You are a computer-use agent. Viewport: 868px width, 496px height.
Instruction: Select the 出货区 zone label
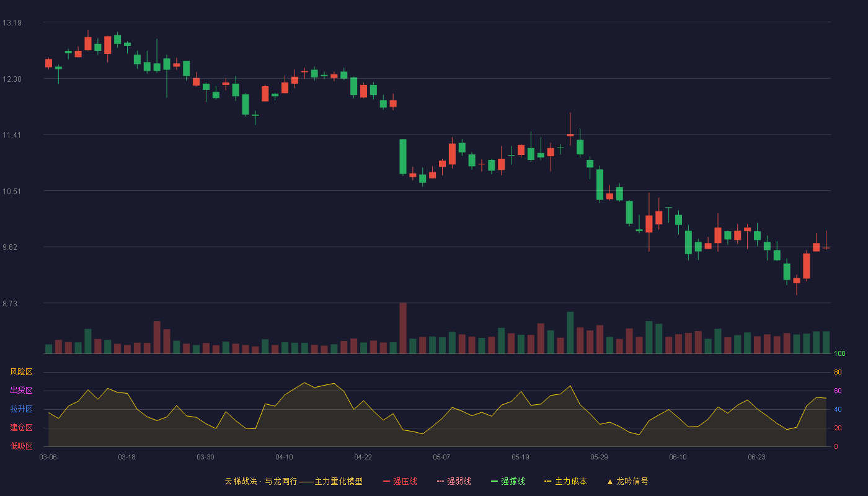point(21,391)
